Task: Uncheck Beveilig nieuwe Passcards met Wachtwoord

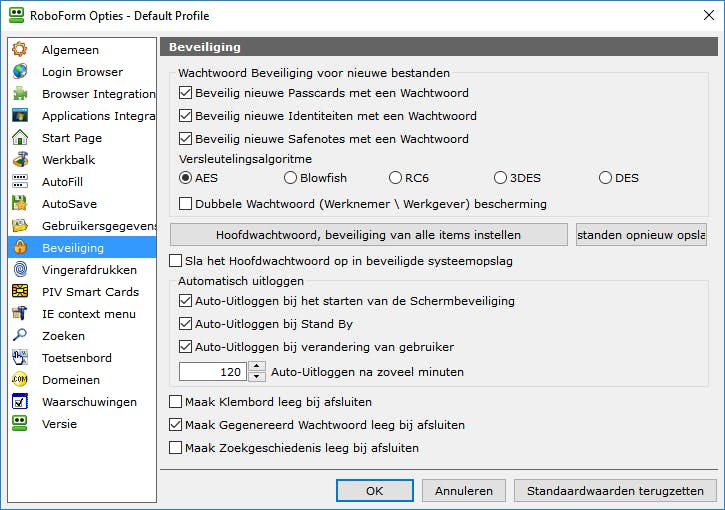Action: click(185, 92)
